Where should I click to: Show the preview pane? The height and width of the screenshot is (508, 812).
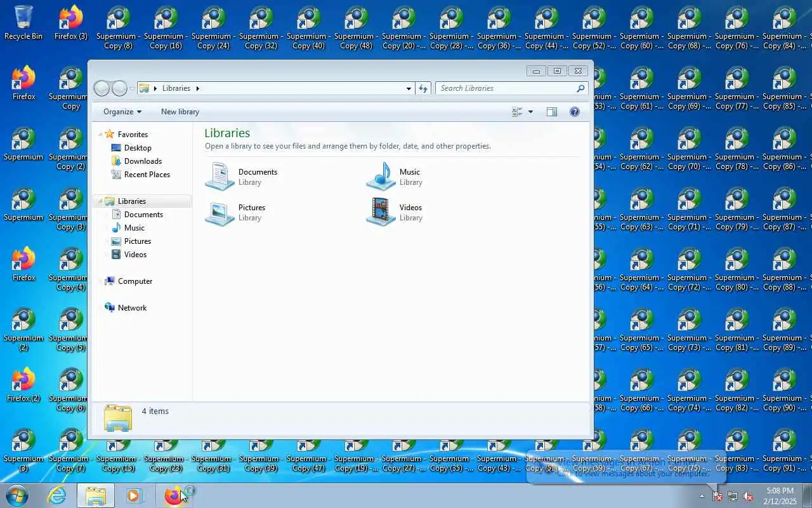(x=552, y=112)
